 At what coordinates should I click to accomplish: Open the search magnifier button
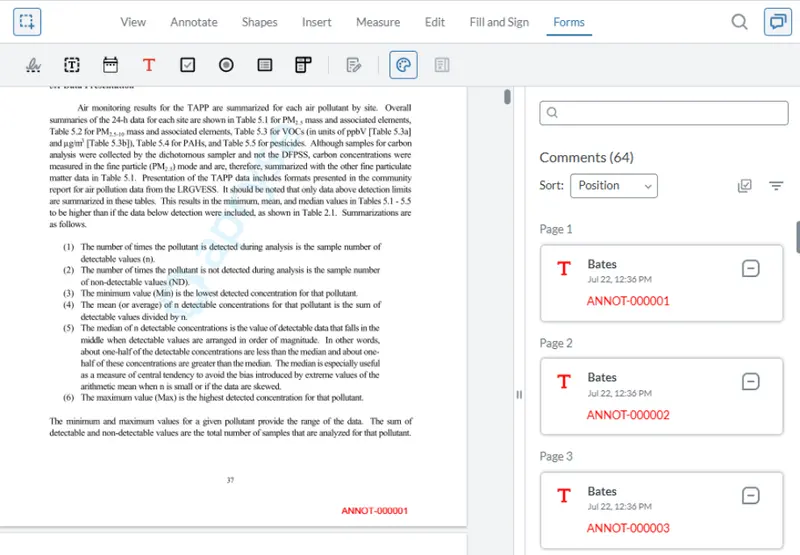[739, 22]
